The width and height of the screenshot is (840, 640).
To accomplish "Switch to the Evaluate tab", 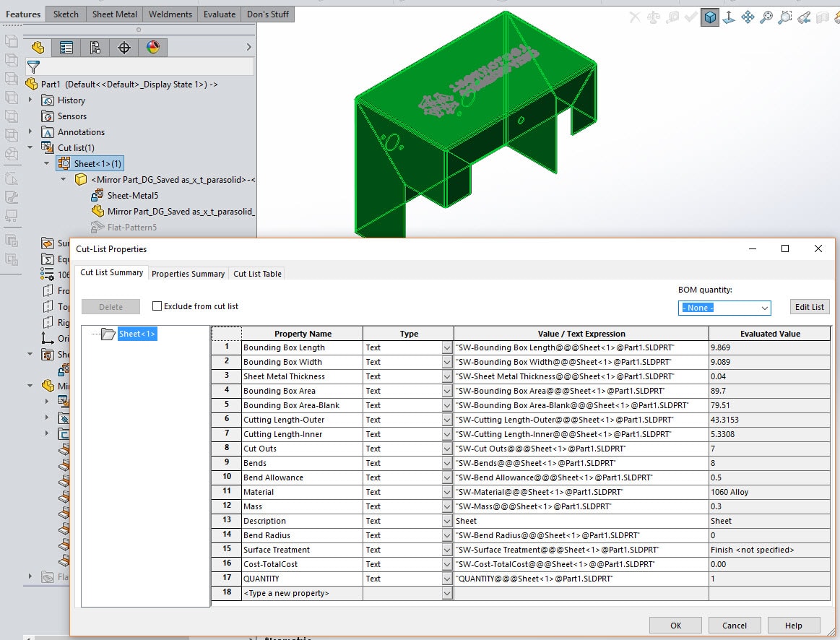I will click(220, 14).
